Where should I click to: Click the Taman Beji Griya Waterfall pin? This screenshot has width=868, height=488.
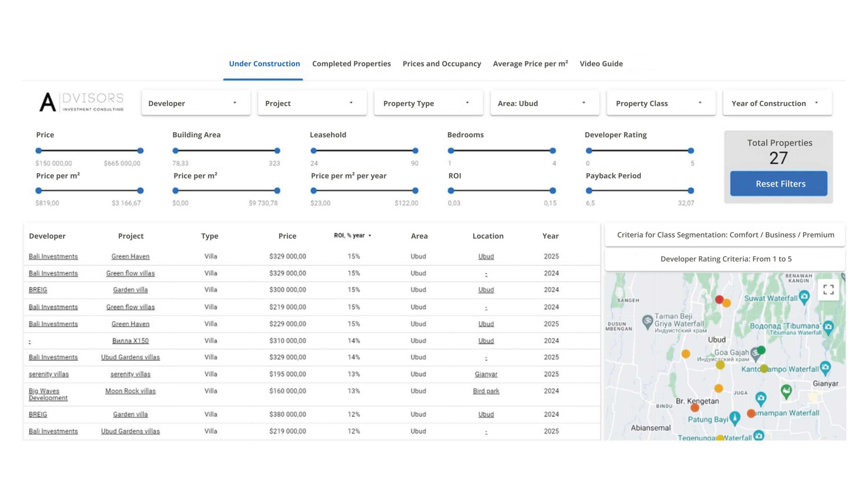[x=647, y=322]
